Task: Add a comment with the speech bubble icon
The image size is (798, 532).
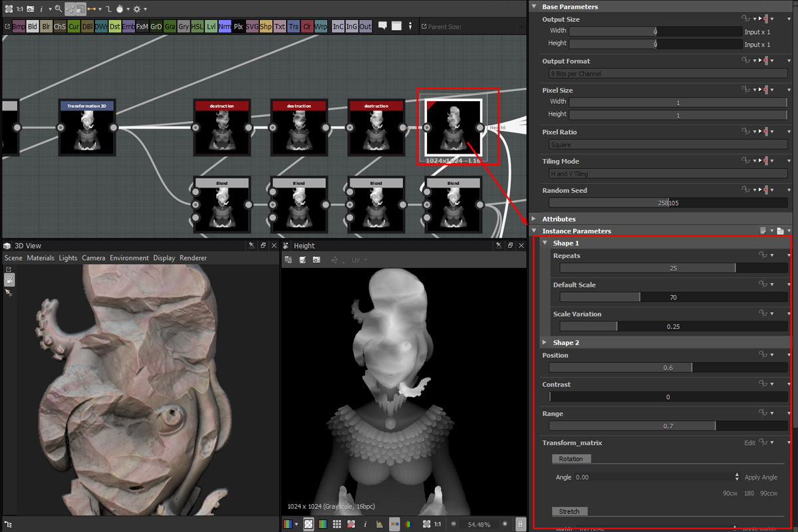Action: point(383,26)
